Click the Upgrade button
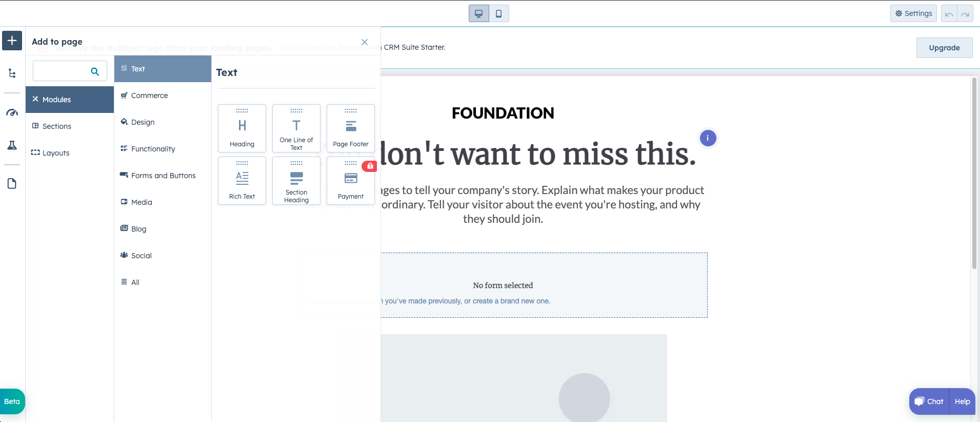The height and width of the screenshot is (422, 980). click(x=944, y=48)
